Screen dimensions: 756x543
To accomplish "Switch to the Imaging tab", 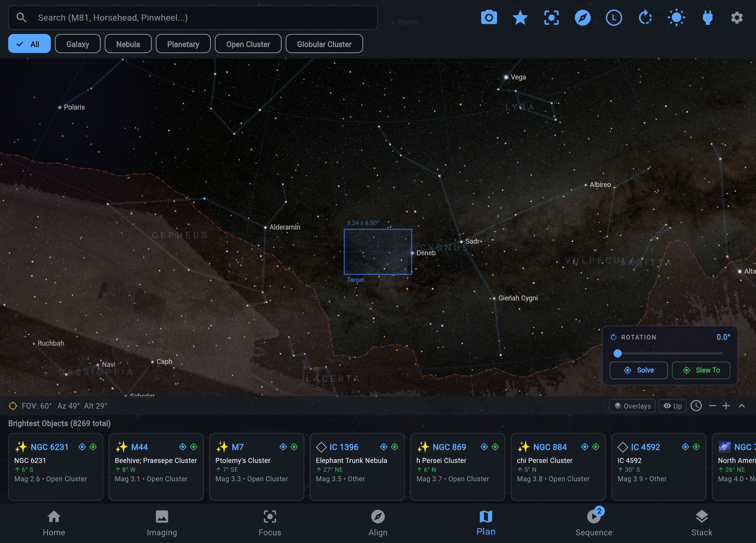I will [162, 523].
